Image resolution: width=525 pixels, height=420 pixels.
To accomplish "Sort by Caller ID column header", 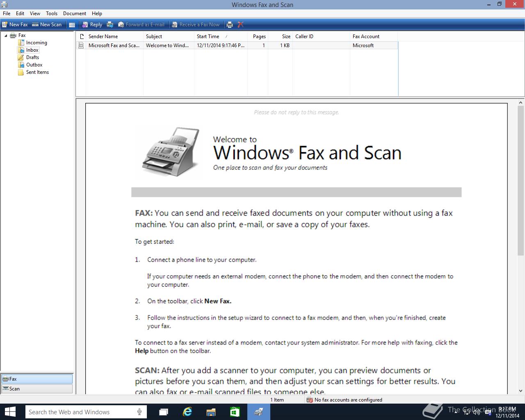I will point(321,37).
